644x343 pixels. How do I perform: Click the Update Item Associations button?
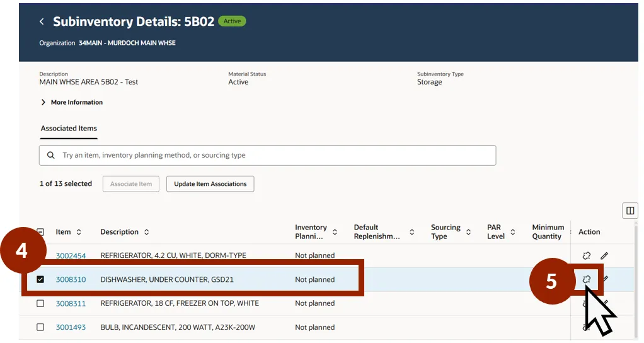coord(210,184)
